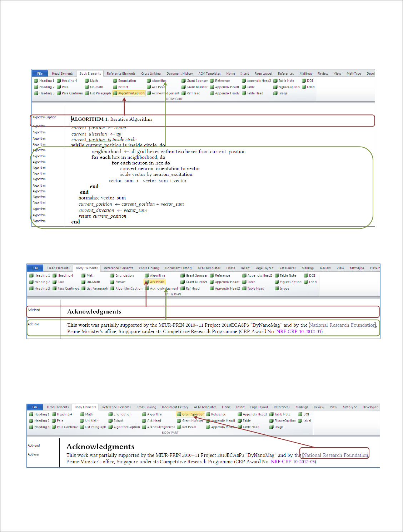The width and height of the screenshot is (403, 532).
Task: Click the "normalize vector_sum" algorithm line
Action: pyautogui.click(x=102, y=198)
